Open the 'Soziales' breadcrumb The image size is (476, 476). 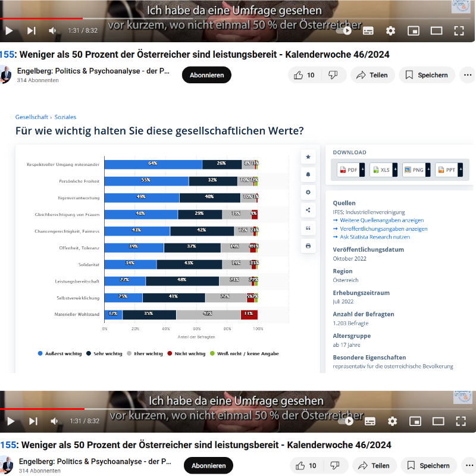(x=65, y=117)
